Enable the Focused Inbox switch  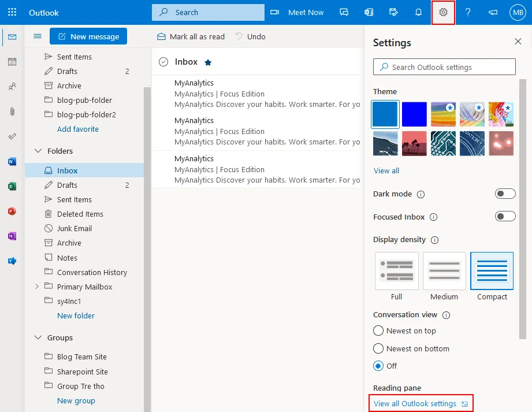[x=505, y=217]
